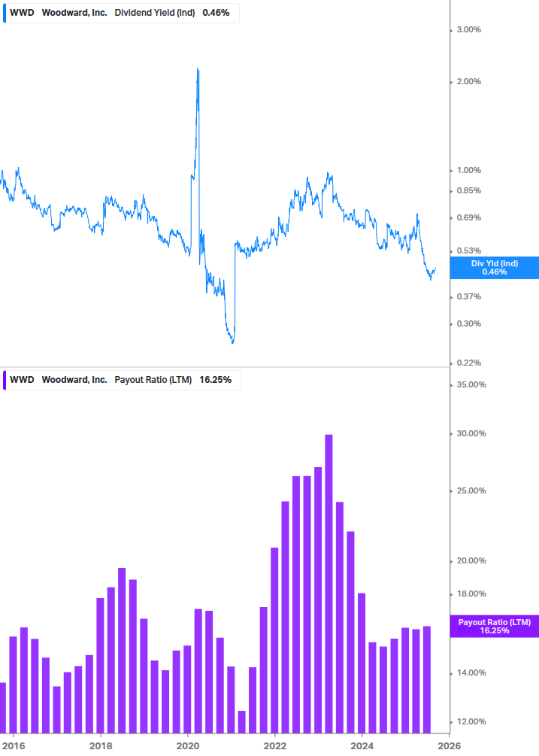Screen dimensions: 539x756
Task: Click the last payout ratio bar in 2025
Action: click(x=427, y=679)
